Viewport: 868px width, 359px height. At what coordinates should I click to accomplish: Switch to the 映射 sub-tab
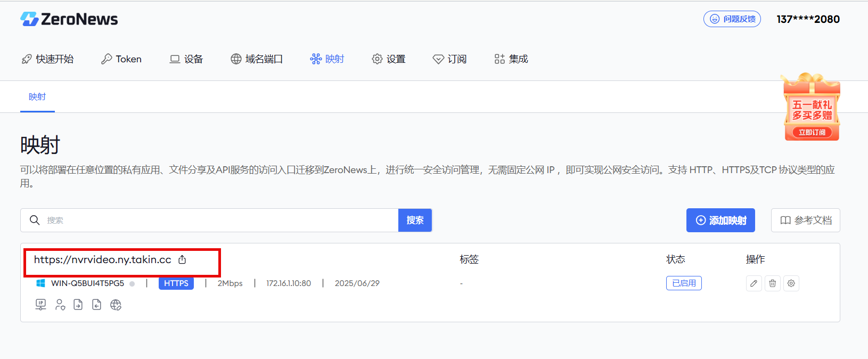(x=37, y=97)
